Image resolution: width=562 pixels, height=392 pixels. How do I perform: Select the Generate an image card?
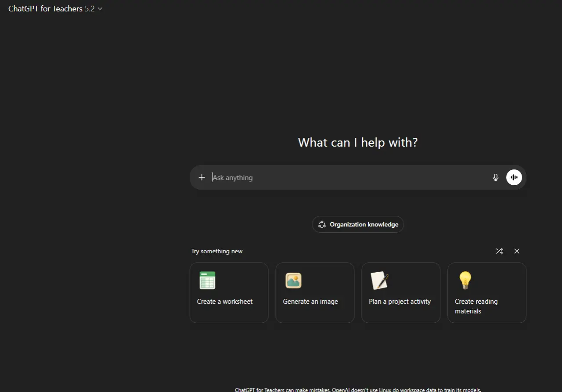pos(315,293)
